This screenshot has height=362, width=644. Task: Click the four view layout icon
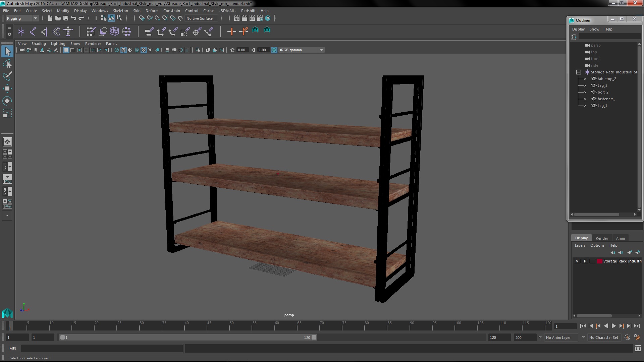click(x=7, y=154)
